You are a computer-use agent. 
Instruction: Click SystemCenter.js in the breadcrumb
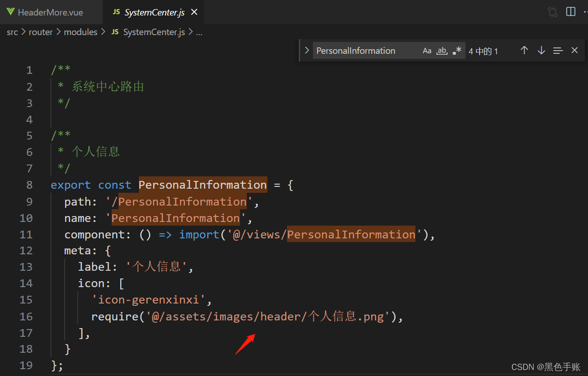point(154,32)
